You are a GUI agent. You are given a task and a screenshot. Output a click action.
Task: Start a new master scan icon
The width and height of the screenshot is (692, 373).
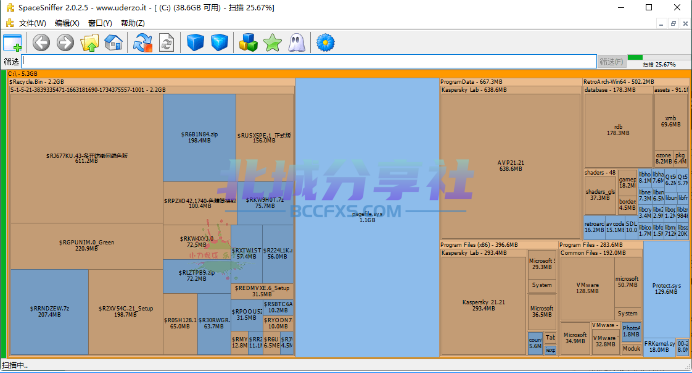pos(143,43)
